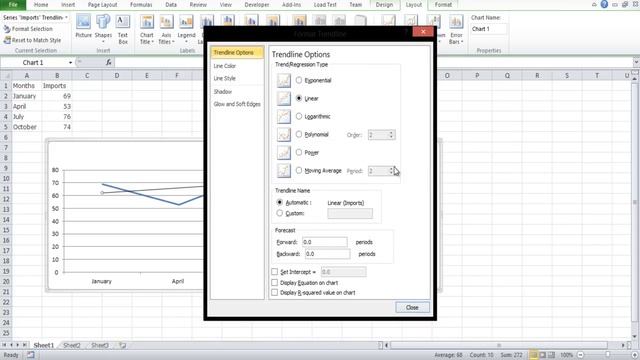Viewport: 640px width, 360px height.
Task: Click the macro record icon in status bar
Action: tap(31, 355)
